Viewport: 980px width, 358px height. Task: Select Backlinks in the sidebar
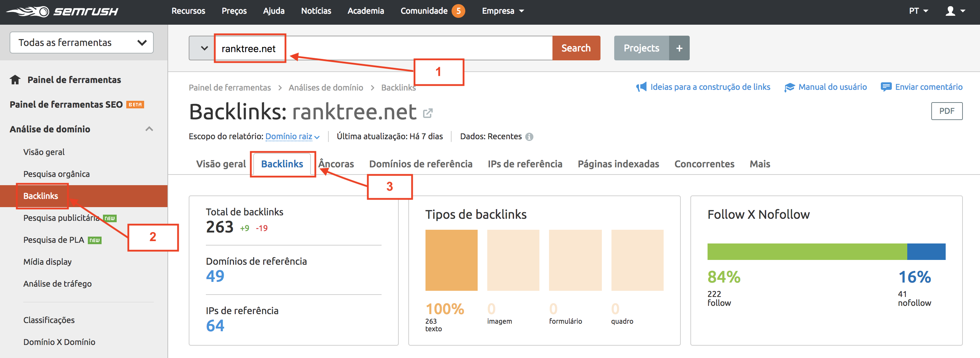coord(41,196)
